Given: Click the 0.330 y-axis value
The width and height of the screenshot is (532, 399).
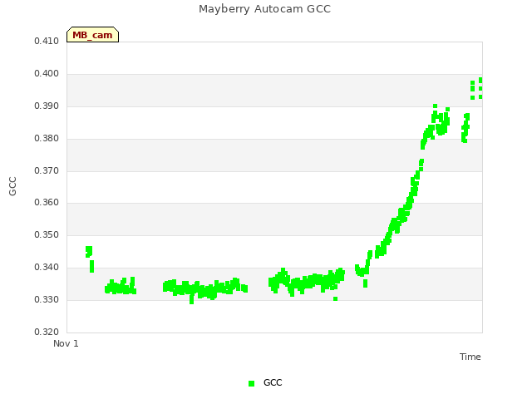Looking at the screenshot, I should [x=47, y=299].
